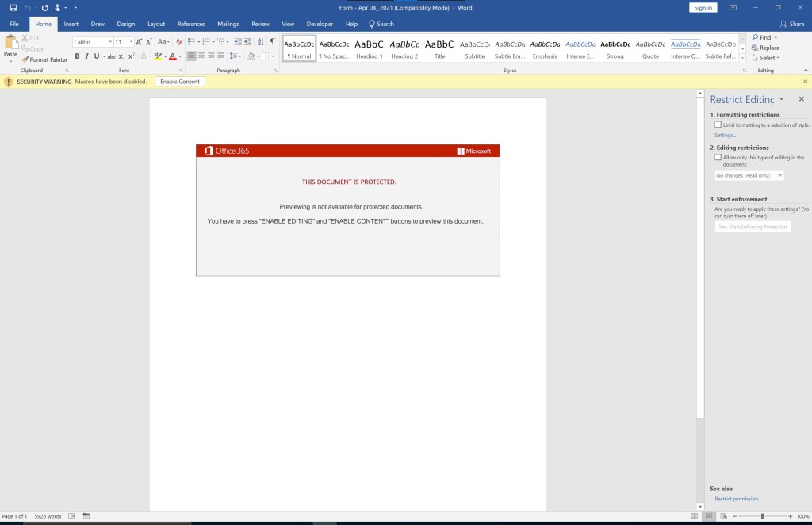812x525 pixels.
Task: Open the Restrict permission link
Action: [737, 499]
